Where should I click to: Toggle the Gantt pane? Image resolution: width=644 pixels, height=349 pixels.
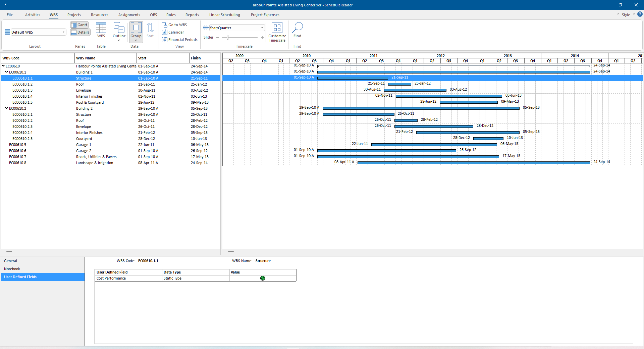coord(79,25)
